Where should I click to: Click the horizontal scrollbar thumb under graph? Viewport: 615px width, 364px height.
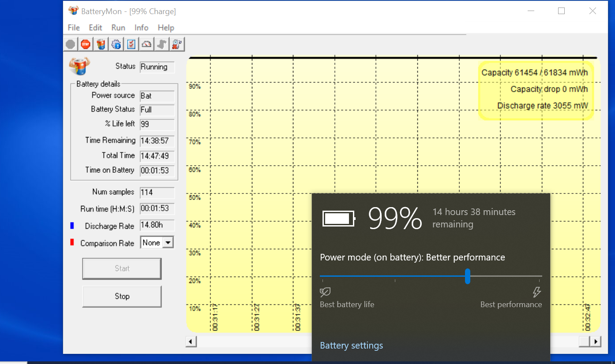point(584,342)
